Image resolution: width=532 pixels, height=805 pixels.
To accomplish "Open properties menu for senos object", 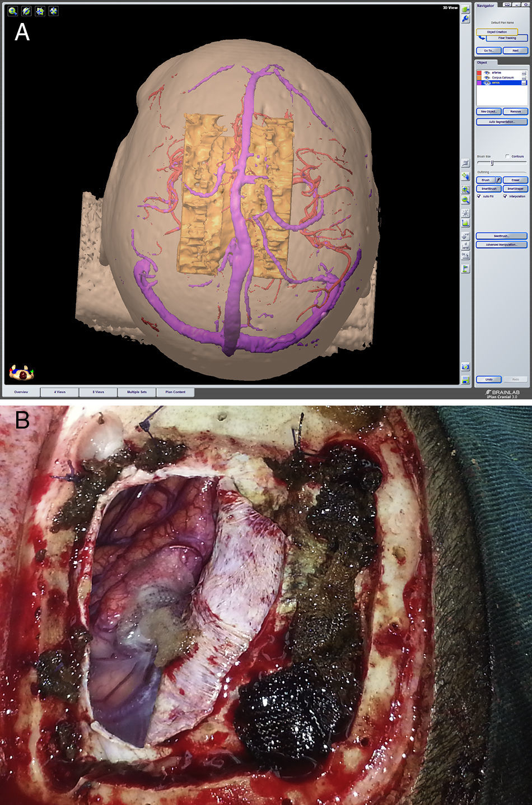I will [524, 83].
